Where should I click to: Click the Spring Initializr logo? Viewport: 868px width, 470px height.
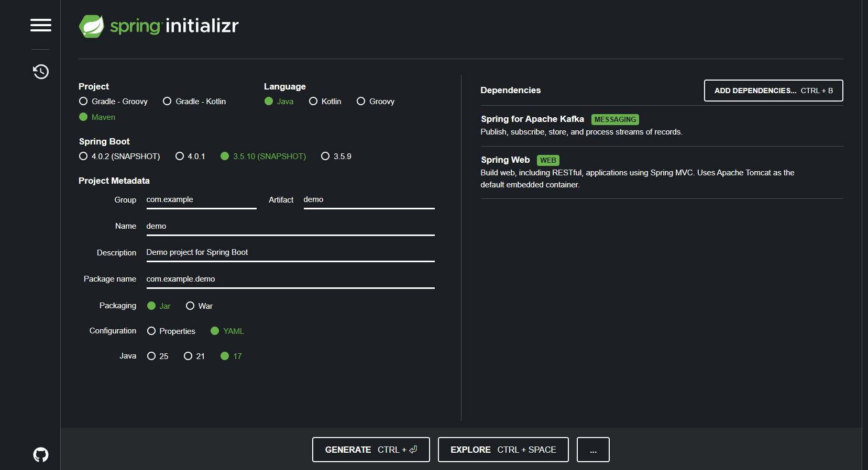[159, 26]
